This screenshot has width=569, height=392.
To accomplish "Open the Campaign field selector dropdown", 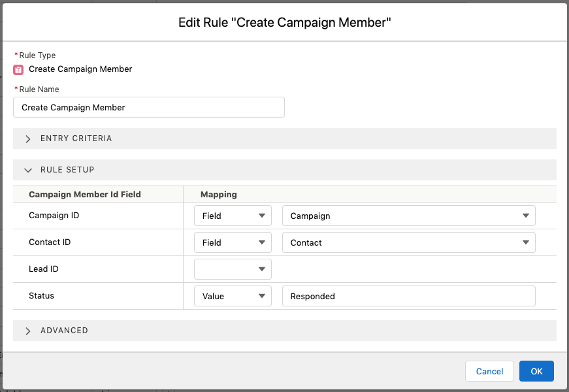I will 408,215.
